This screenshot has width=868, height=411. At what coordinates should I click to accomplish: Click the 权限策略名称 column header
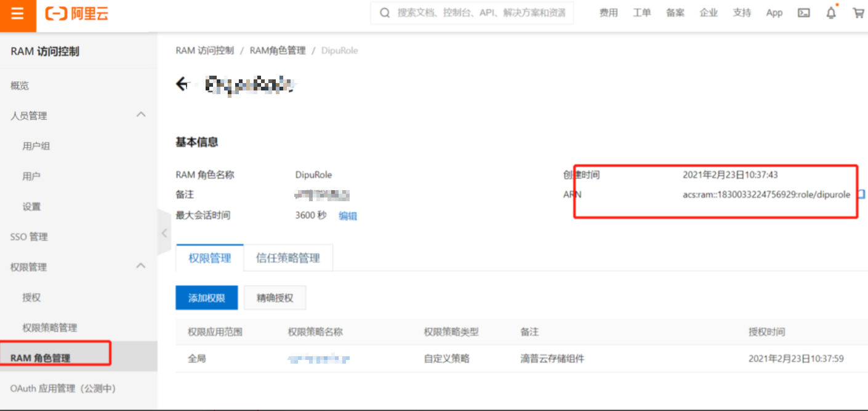[x=315, y=332]
